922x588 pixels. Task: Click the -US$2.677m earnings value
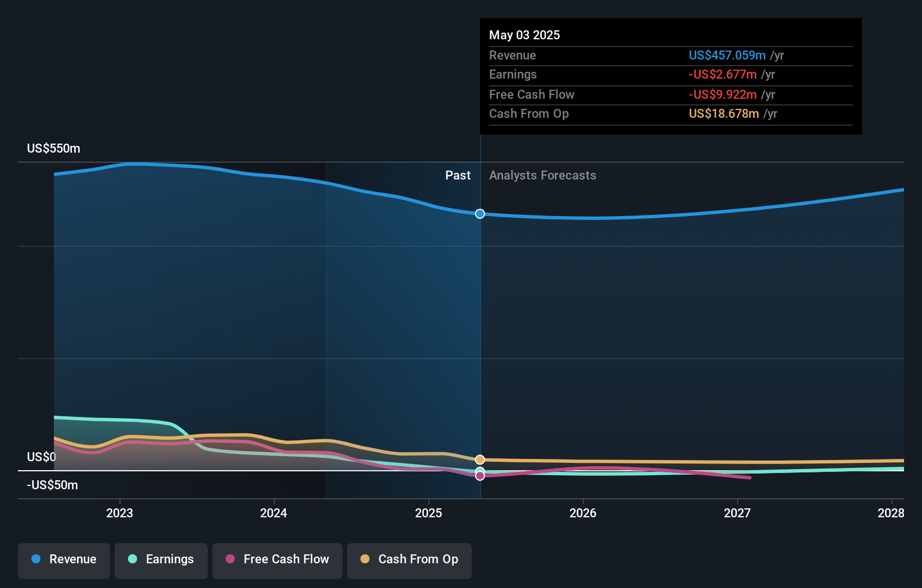tap(723, 74)
